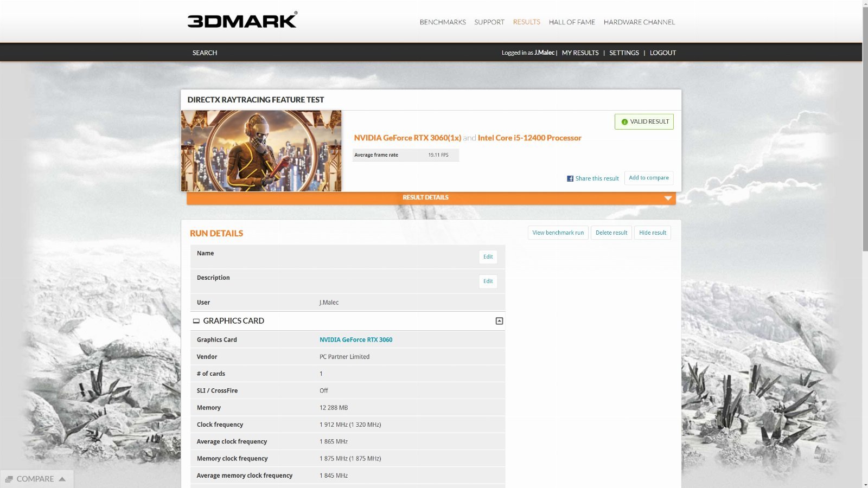This screenshot has width=868, height=488.
Task: Click the SLI / CrossFire Off value
Action: [x=324, y=390]
